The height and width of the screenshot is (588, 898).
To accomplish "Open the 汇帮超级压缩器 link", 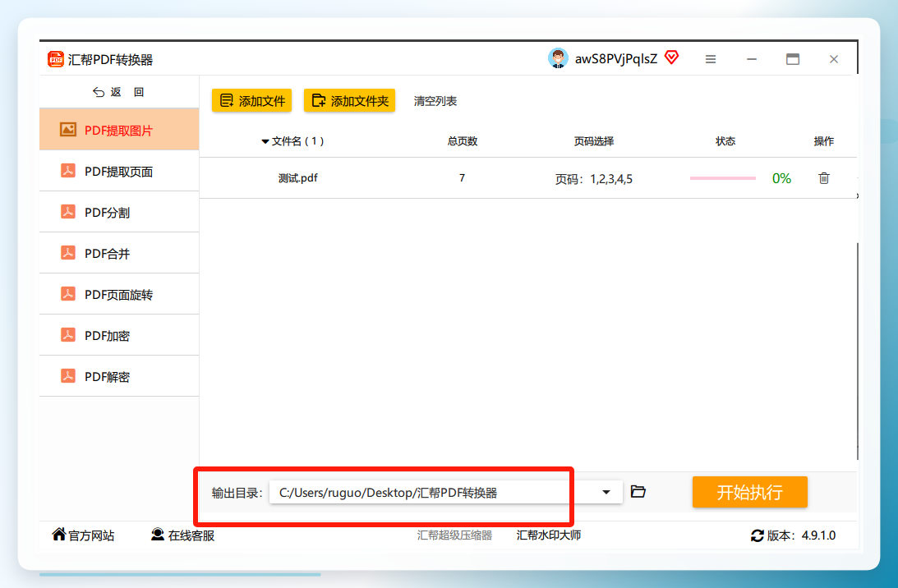I will (454, 535).
